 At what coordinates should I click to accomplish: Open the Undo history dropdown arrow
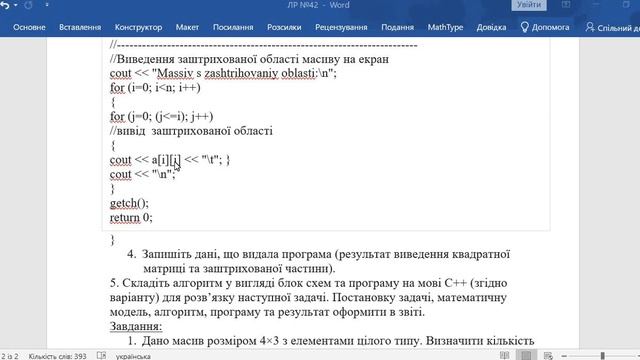[16, 5]
